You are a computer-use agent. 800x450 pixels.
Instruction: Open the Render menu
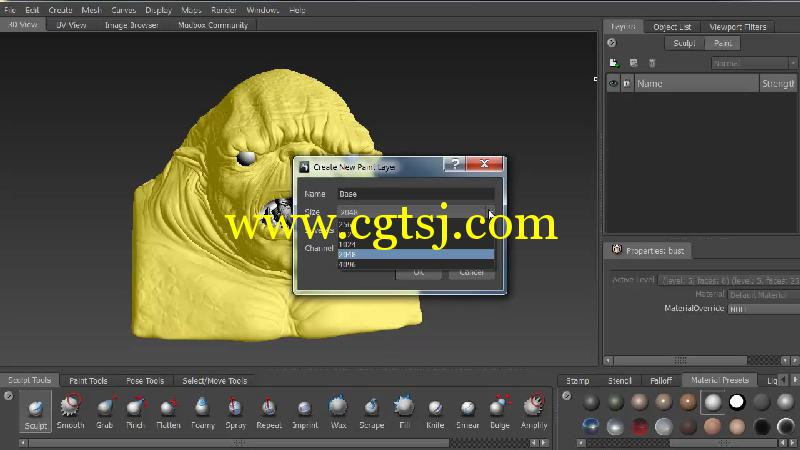[223, 10]
